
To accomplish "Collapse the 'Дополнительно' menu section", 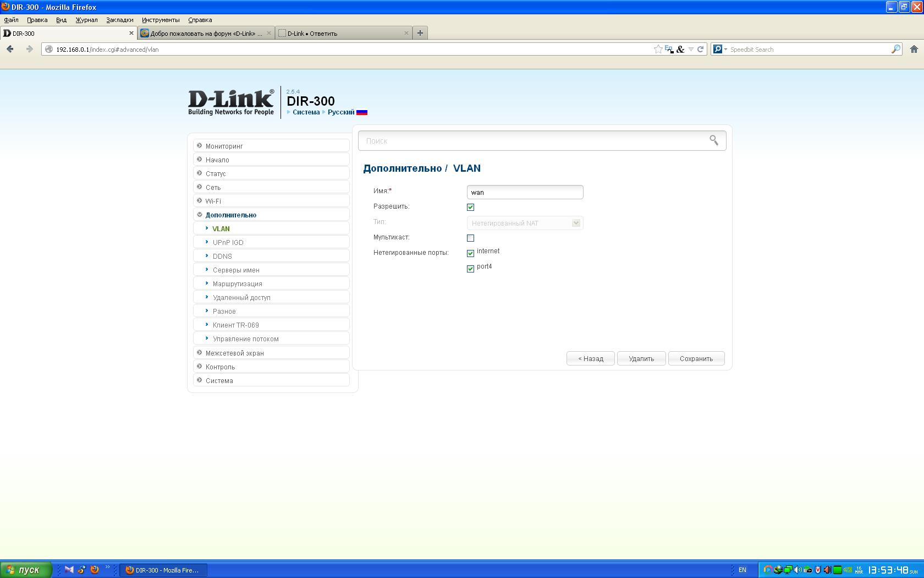I will [272, 215].
